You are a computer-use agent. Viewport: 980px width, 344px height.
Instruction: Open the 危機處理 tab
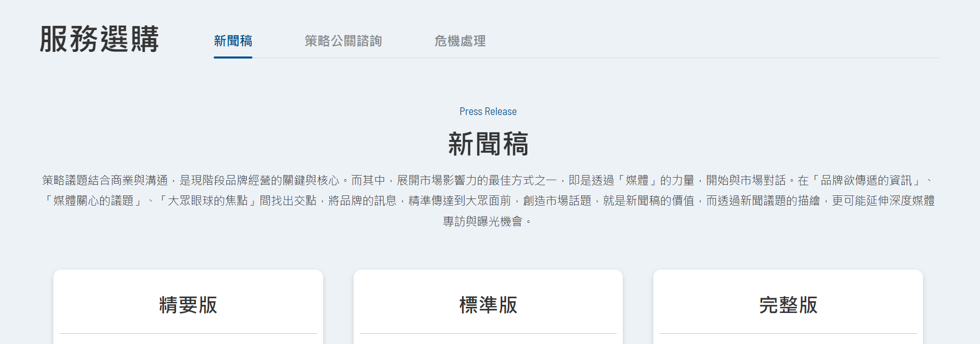(x=459, y=41)
